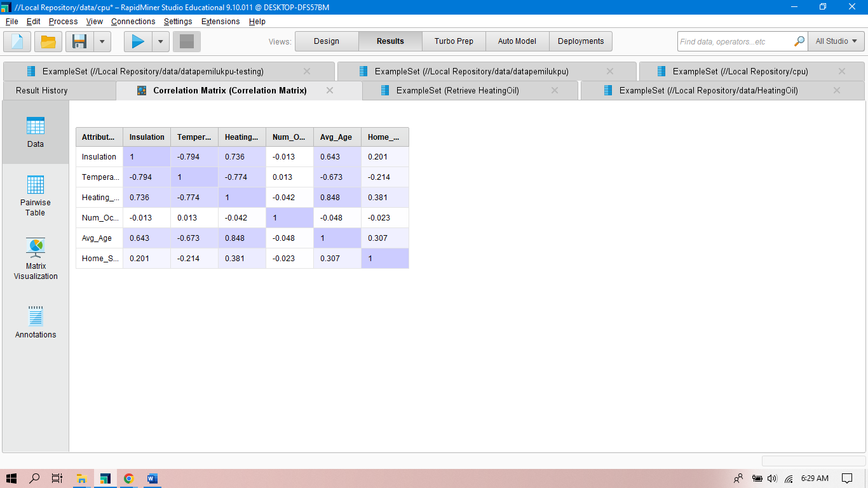This screenshot has width=868, height=488.
Task: Open Turbo Prep
Action: point(453,41)
